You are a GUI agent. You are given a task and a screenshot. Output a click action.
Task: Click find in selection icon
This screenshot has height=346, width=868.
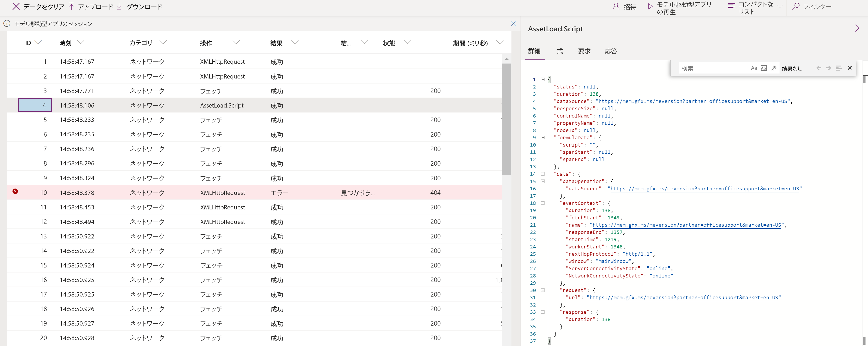[839, 68]
